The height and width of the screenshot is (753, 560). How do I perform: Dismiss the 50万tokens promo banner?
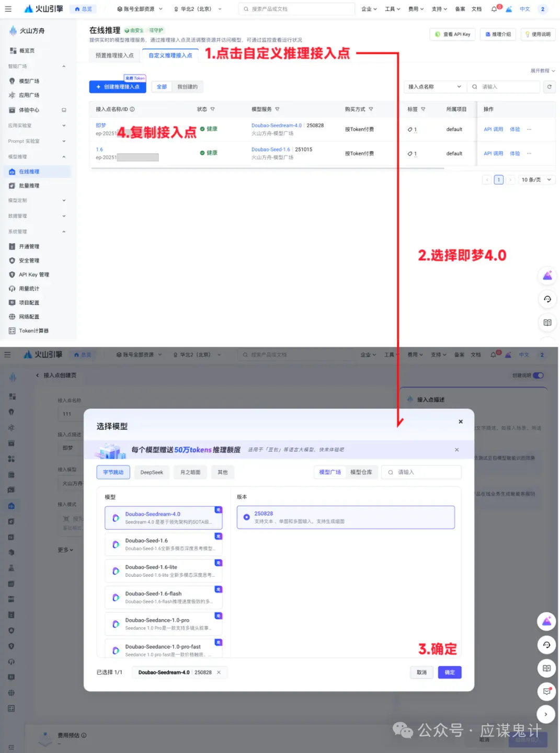[x=456, y=450]
